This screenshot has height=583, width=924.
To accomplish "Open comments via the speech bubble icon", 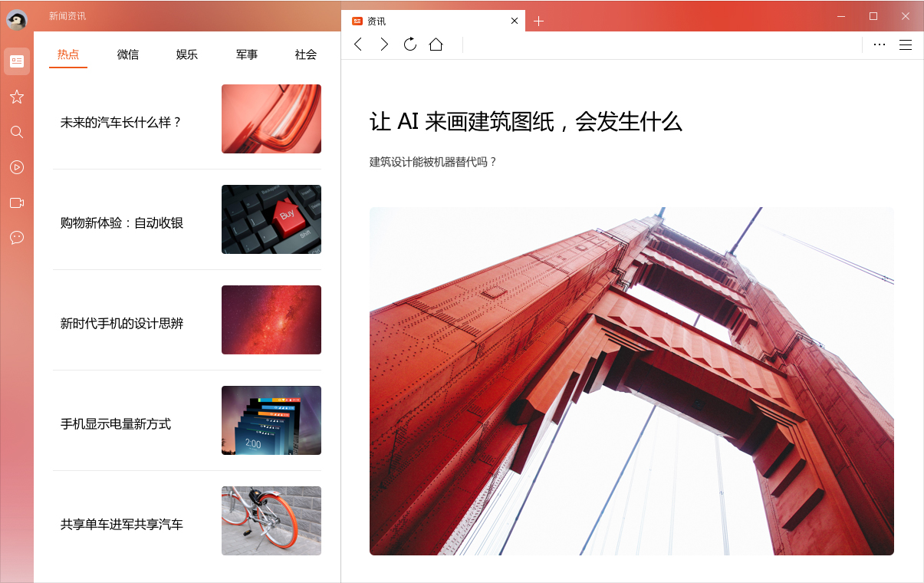I will coord(17,238).
